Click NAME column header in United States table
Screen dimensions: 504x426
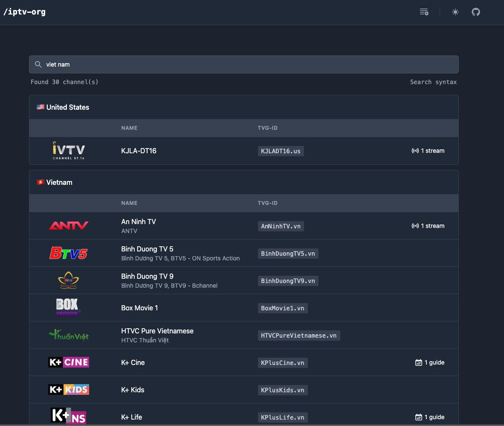pyautogui.click(x=129, y=128)
